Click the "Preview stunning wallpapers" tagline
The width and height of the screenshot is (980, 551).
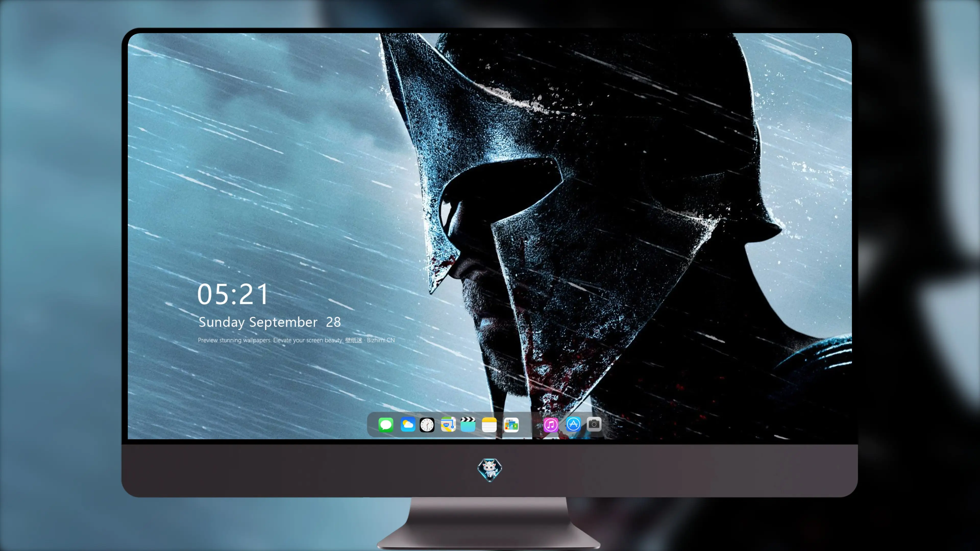[296, 340]
